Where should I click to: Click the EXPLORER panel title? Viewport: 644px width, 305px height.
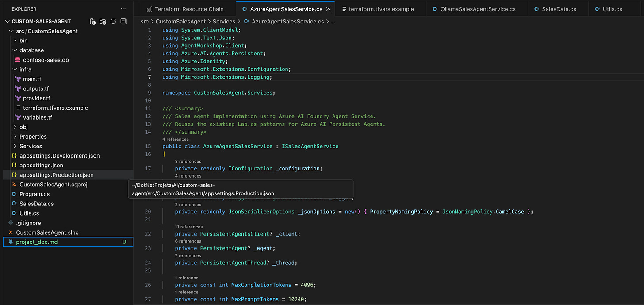[24, 9]
